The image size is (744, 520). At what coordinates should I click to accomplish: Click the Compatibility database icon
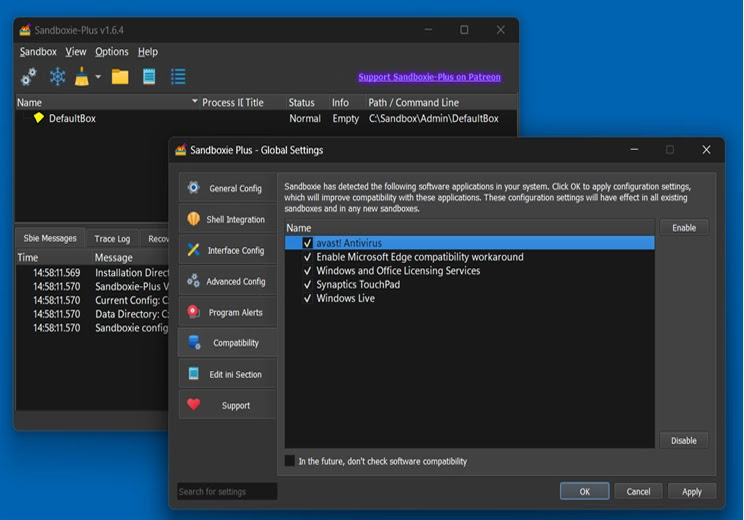click(x=194, y=342)
